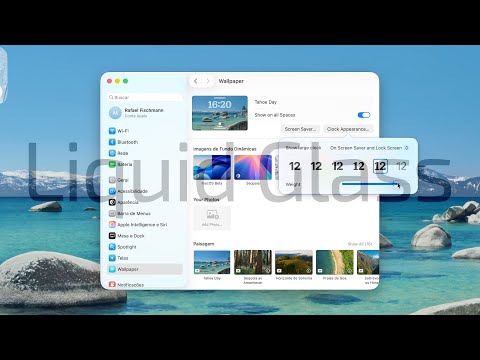Click the Buscar search field
This screenshot has width=480, height=360.
tap(145, 97)
